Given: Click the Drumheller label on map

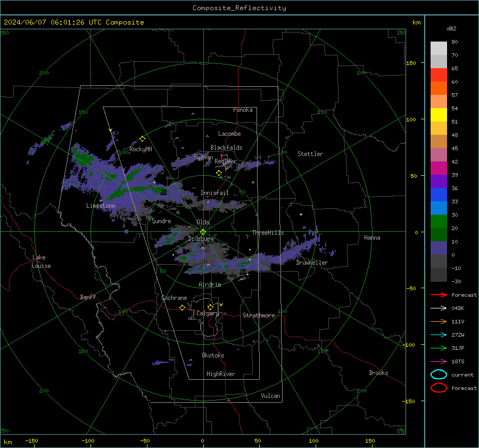Looking at the screenshot, I should tap(312, 263).
